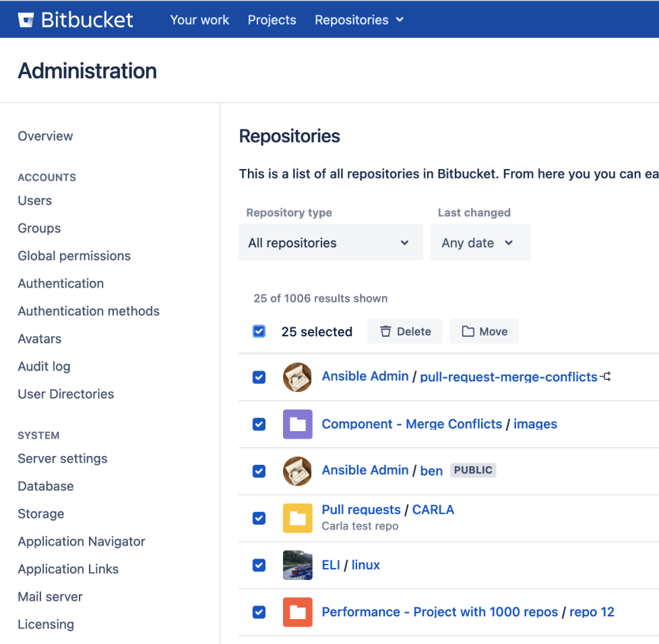Open Your work in the top navigation
The image size is (659, 644).
tap(199, 20)
